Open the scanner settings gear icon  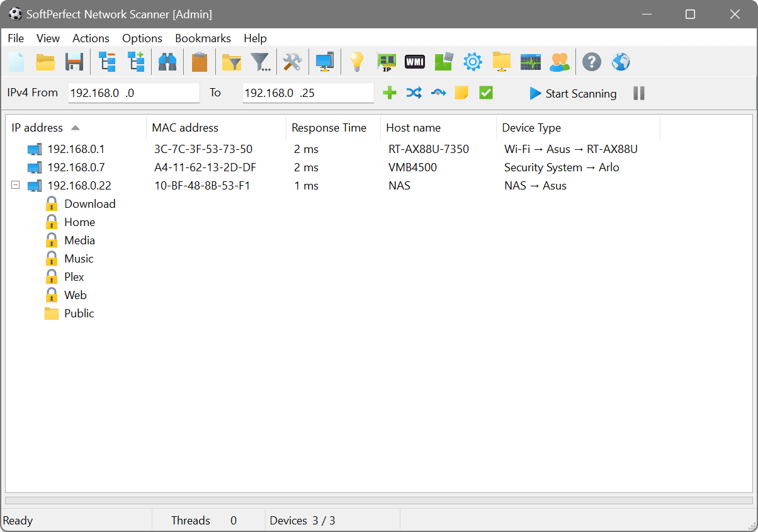pos(472,61)
